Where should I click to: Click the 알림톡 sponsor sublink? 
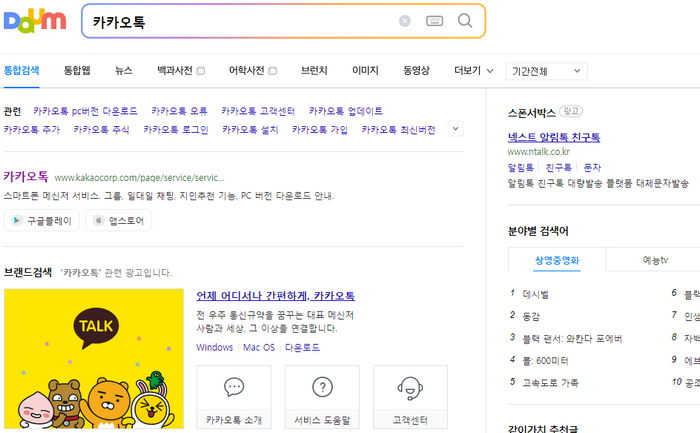pos(521,167)
